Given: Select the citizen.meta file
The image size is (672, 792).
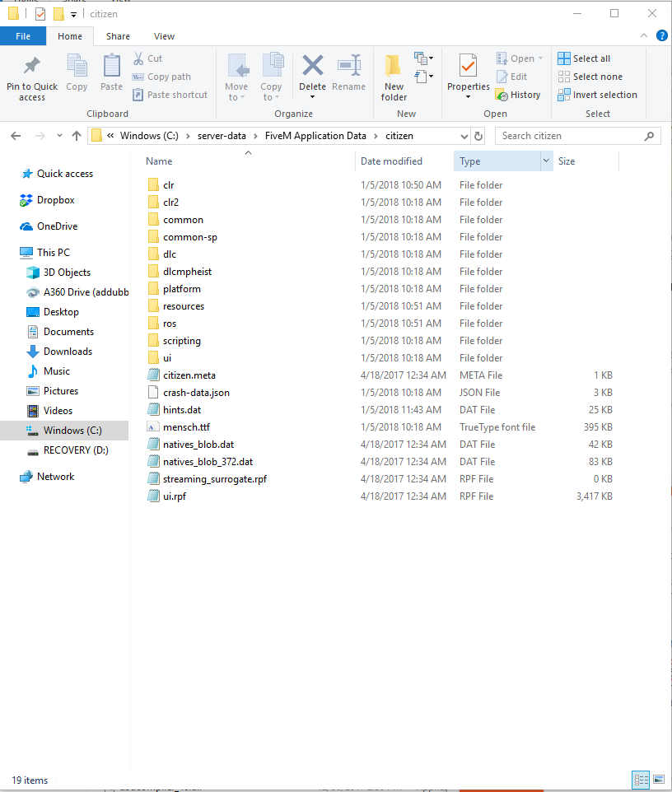Looking at the screenshot, I should pyautogui.click(x=189, y=375).
